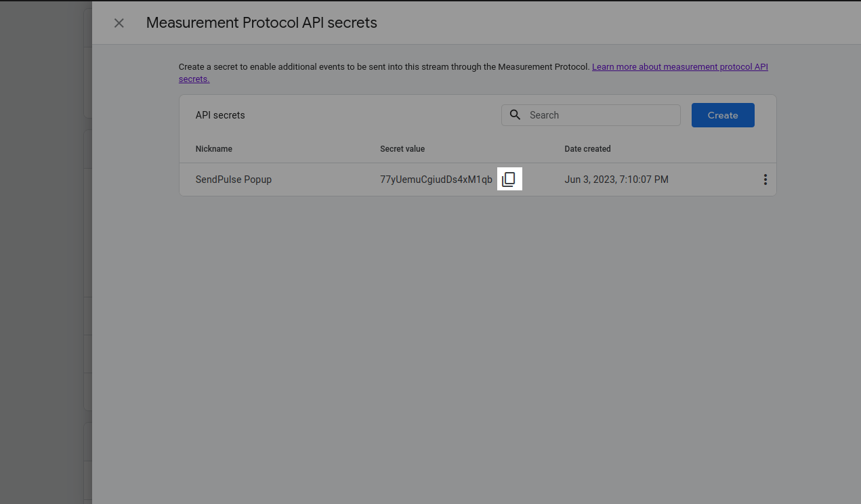Click the Nickname column header
The height and width of the screenshot is (504, 861).
[214, 149]
